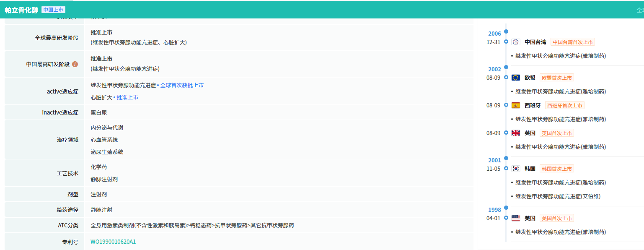Click the South Korea flag icon next to 韩国

(516, 169)
